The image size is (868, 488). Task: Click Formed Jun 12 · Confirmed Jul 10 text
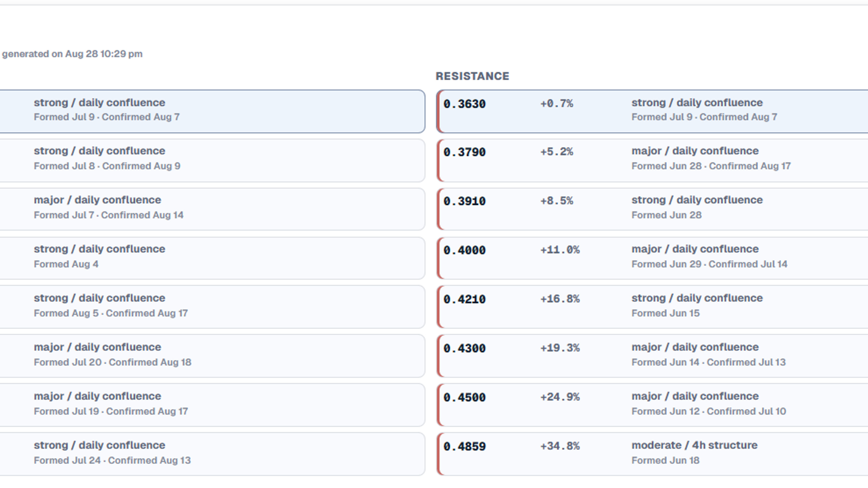coord(709,411)
